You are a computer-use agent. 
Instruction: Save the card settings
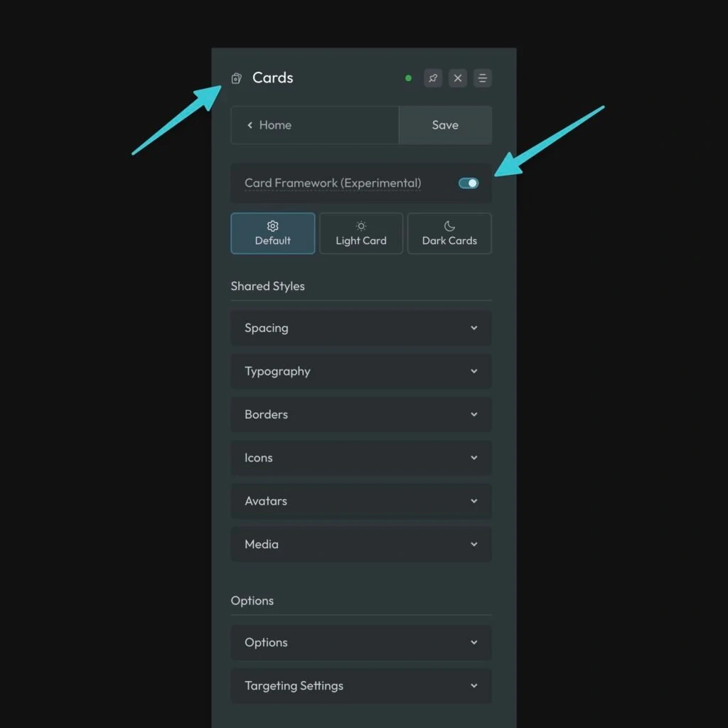pos(445,124)
